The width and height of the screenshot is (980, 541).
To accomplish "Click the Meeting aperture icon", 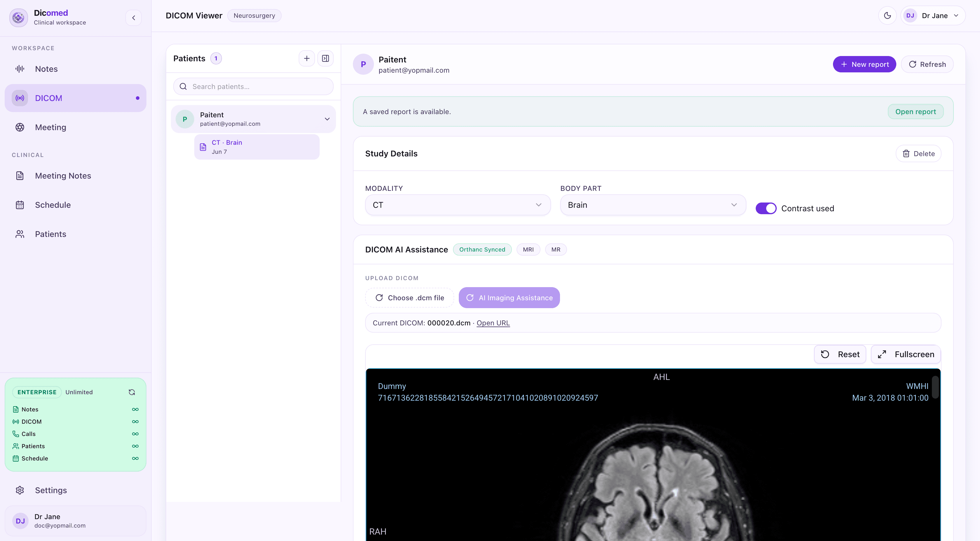I will [x=20, y=127].
